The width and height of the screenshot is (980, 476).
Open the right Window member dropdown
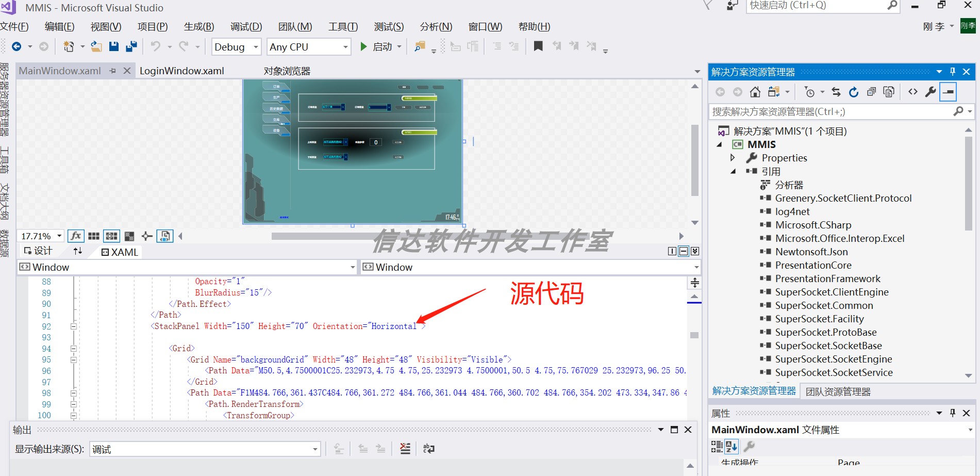[696, 267]
